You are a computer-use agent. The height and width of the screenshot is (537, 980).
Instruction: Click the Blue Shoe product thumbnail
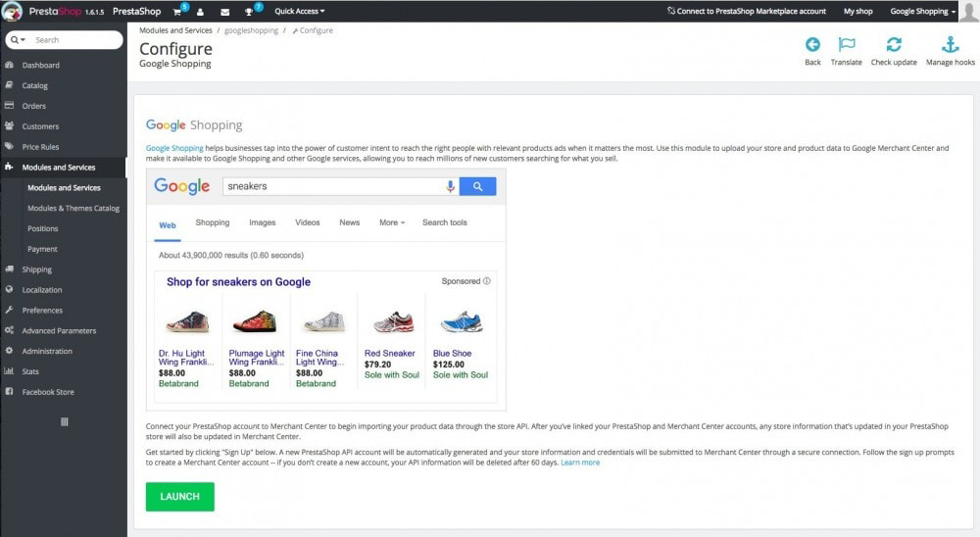tap(462, 322)
